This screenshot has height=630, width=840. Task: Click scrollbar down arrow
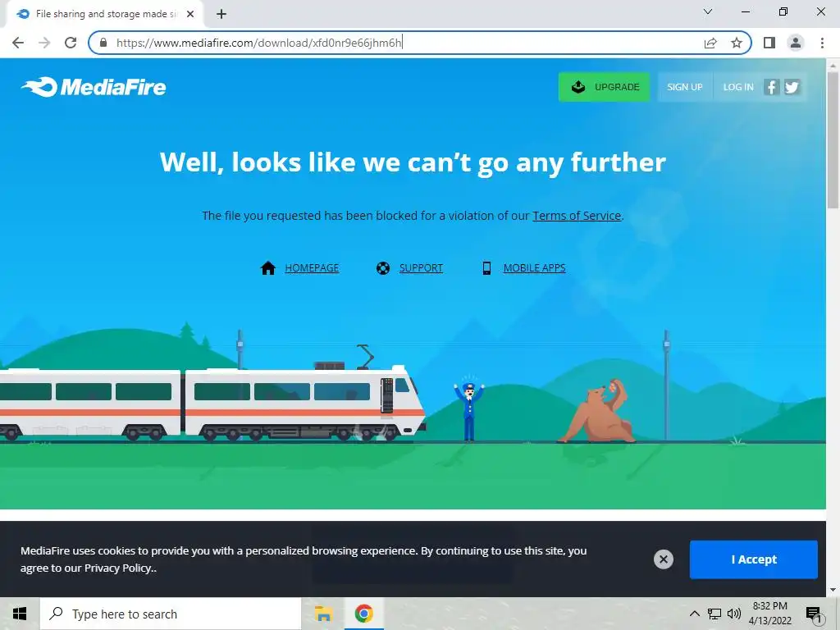[x=833, y=591]
